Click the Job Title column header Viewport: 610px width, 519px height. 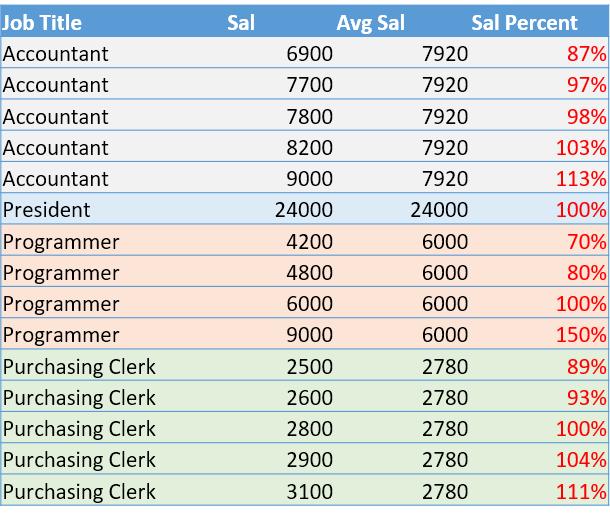pyautogui.click(x=42, y=23)
